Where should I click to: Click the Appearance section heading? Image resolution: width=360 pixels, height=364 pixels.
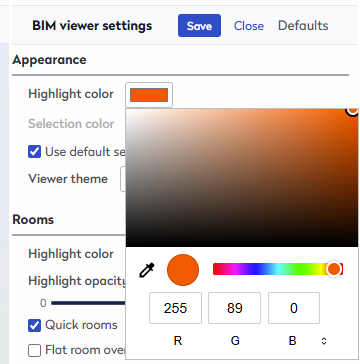[x=49, y=60]
